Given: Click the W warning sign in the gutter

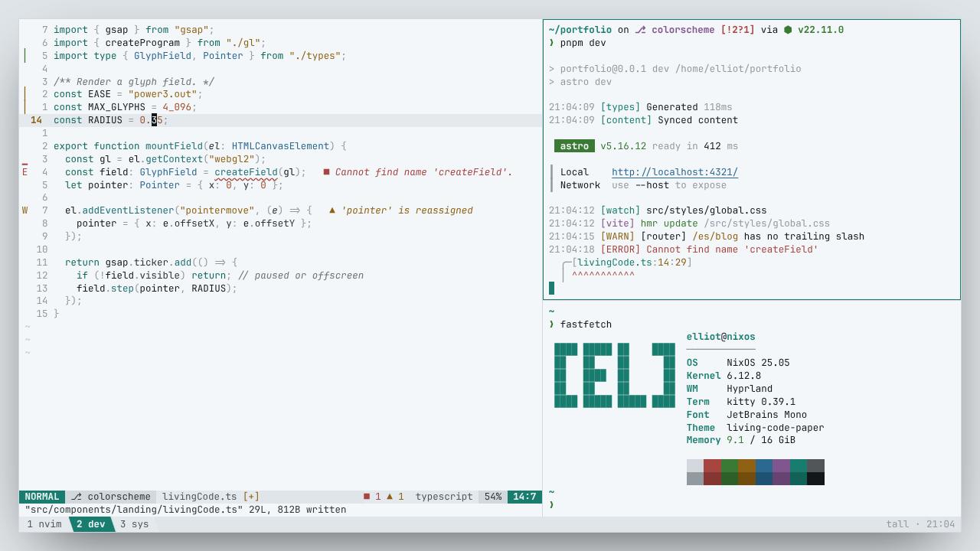Looking at the screenshot, I should (25, 210).
